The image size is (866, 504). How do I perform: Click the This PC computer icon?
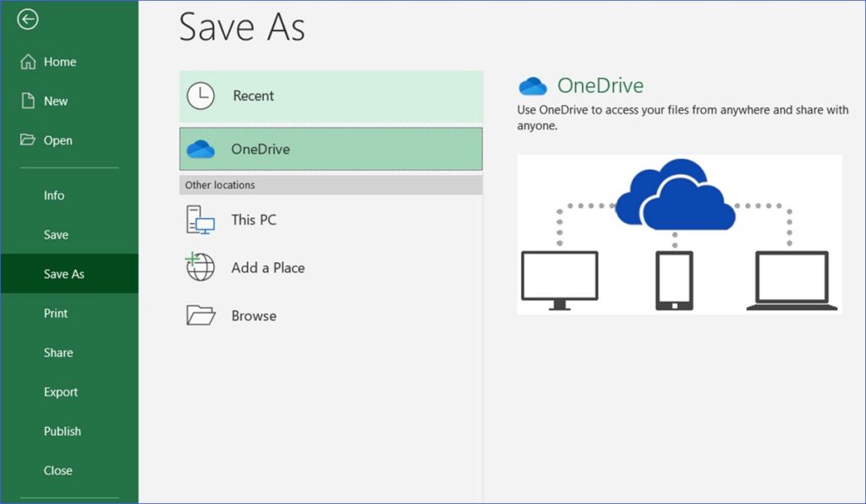point(200,220)
